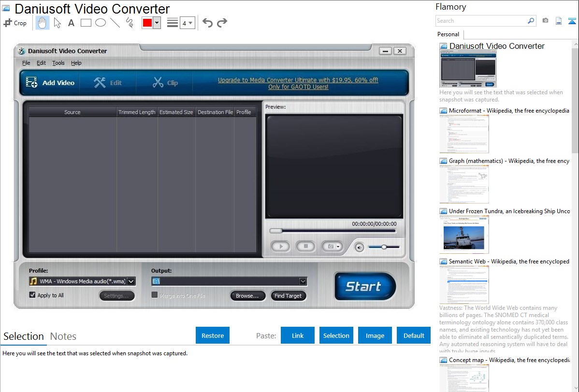579x392 pixels.
Task: Open the Microformat Wikipedia snapshot thumbnail
Action: point(464,134)
